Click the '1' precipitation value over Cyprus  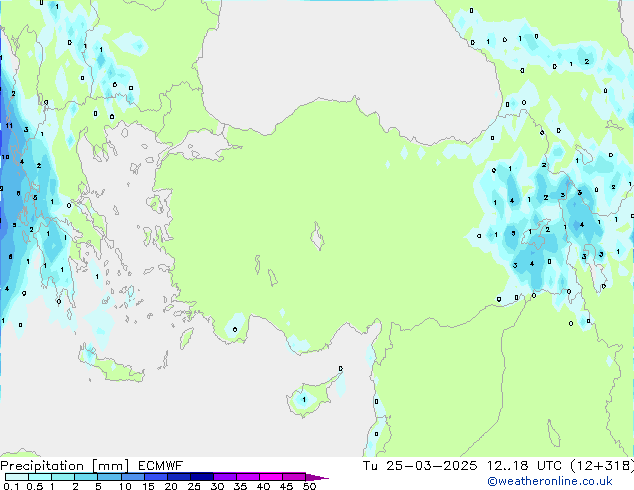[304, 400]
